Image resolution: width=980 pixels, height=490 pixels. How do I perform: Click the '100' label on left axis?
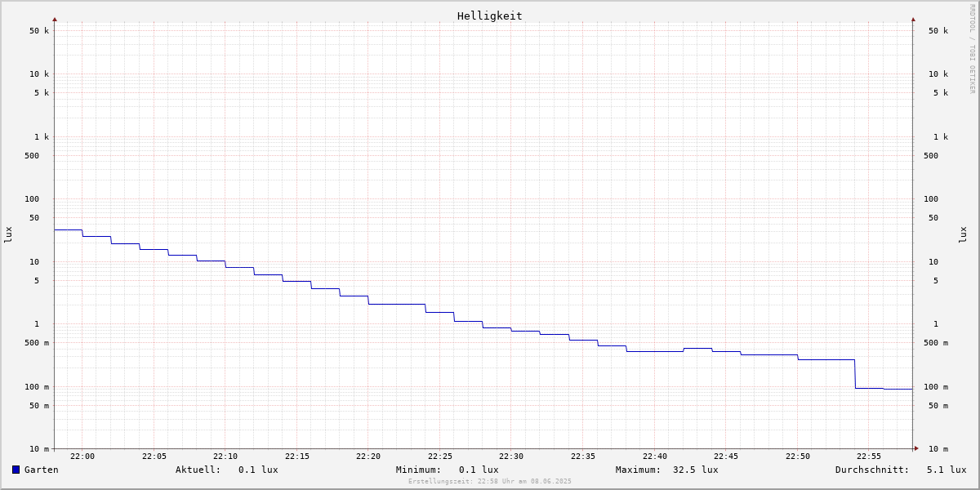point(32,199)
